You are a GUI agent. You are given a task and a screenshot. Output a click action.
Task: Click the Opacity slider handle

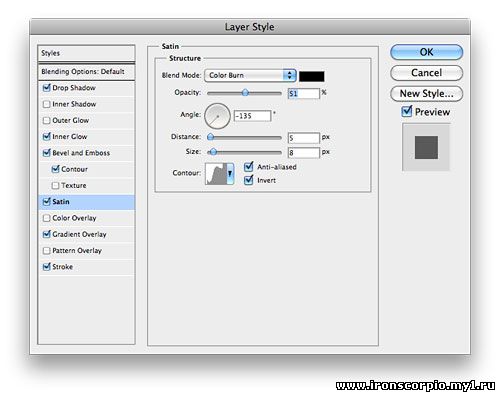point(245,93)
